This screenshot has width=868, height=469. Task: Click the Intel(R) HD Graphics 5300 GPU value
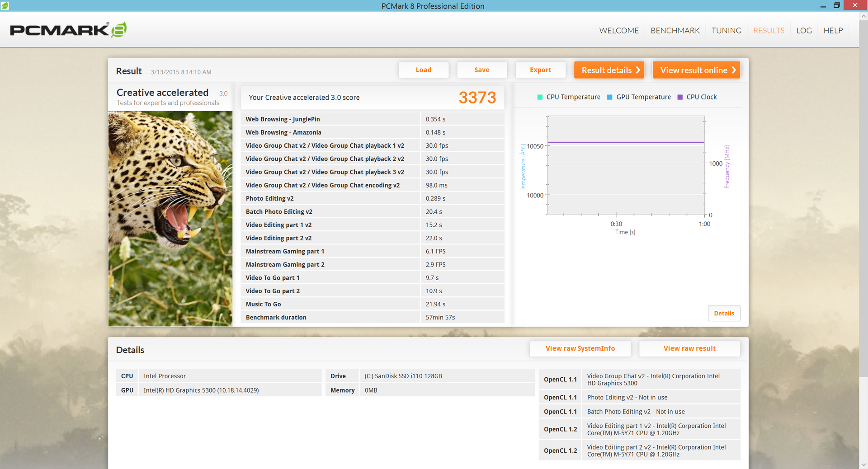tap(201, 390)
